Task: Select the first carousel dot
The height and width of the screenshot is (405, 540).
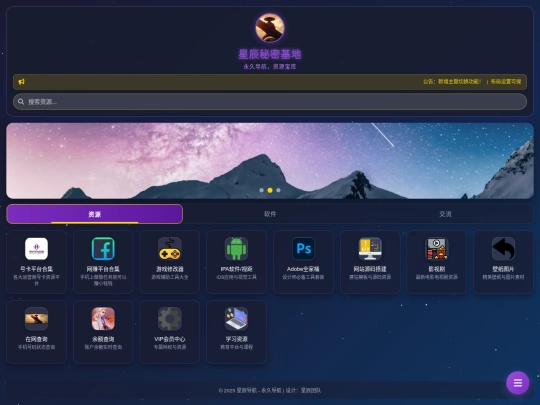Action: pos(262,190)
